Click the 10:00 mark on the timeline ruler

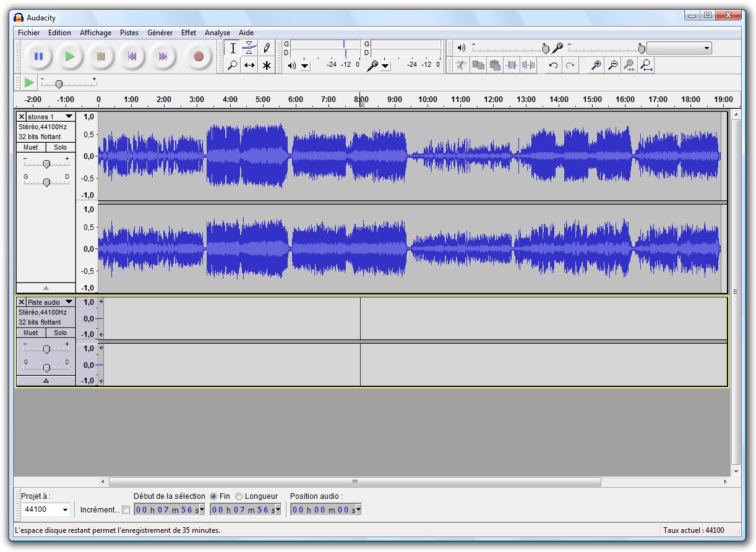click(x=427, y=100)
